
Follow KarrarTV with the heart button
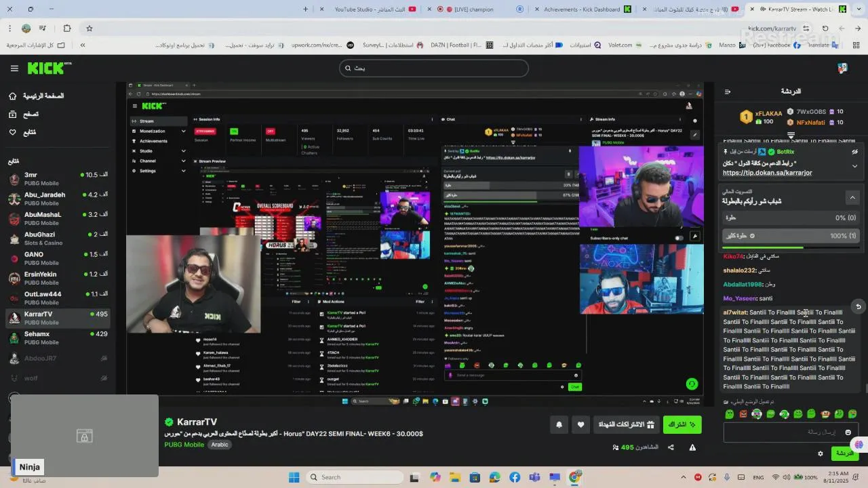[580, 425]
